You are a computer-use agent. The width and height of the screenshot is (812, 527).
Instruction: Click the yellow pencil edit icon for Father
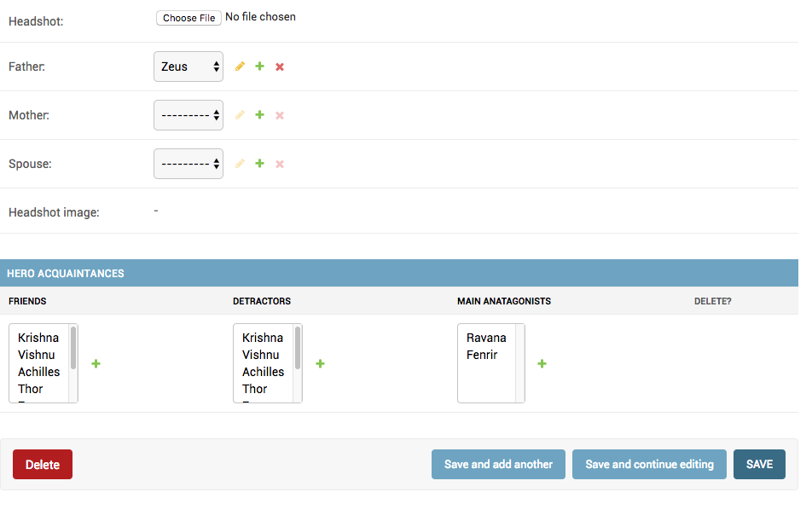coord(240,67)
